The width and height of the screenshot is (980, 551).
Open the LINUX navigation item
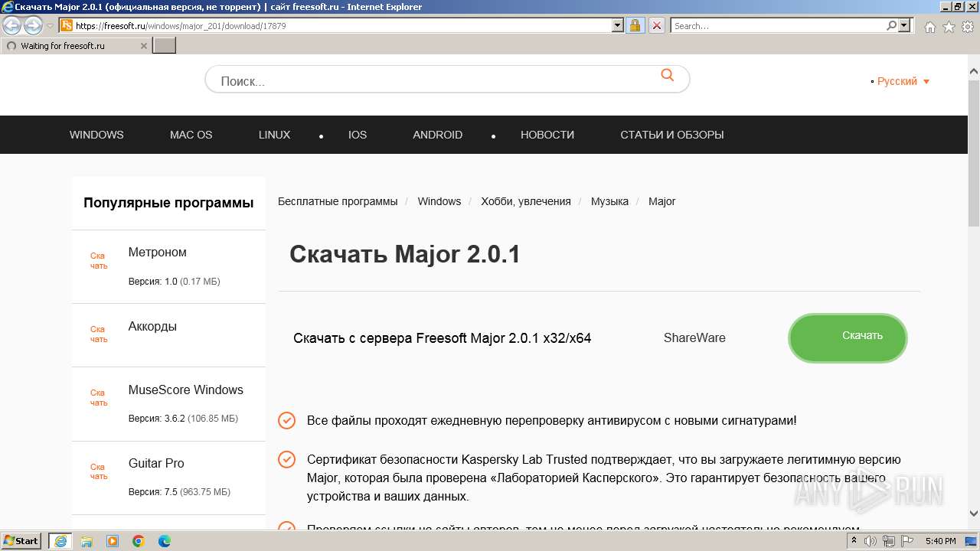[x=275, y=135]
